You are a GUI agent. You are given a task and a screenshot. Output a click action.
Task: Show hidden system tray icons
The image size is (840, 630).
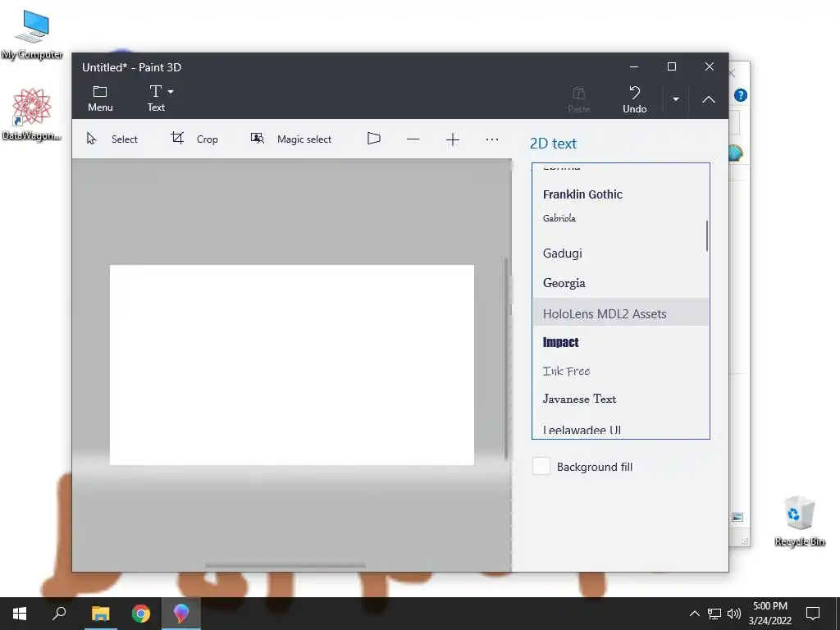694,614
